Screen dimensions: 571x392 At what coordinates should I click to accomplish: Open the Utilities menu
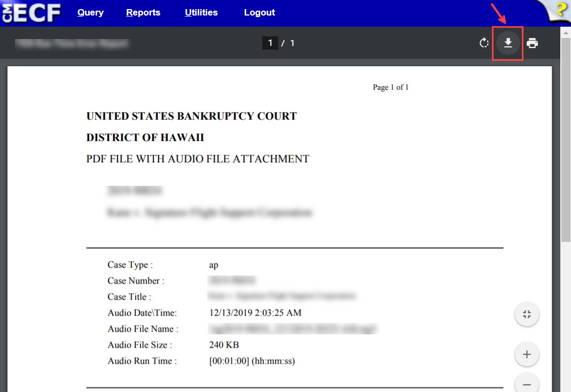click(201, 12)
